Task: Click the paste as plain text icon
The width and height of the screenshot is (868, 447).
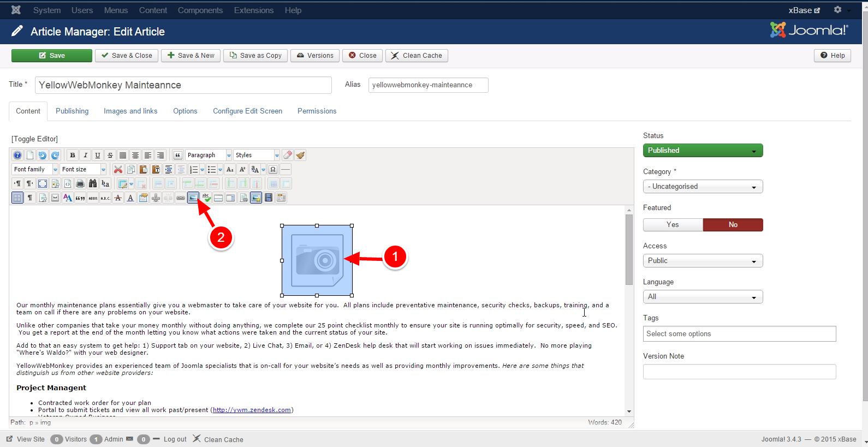Action: pos(156,169)
